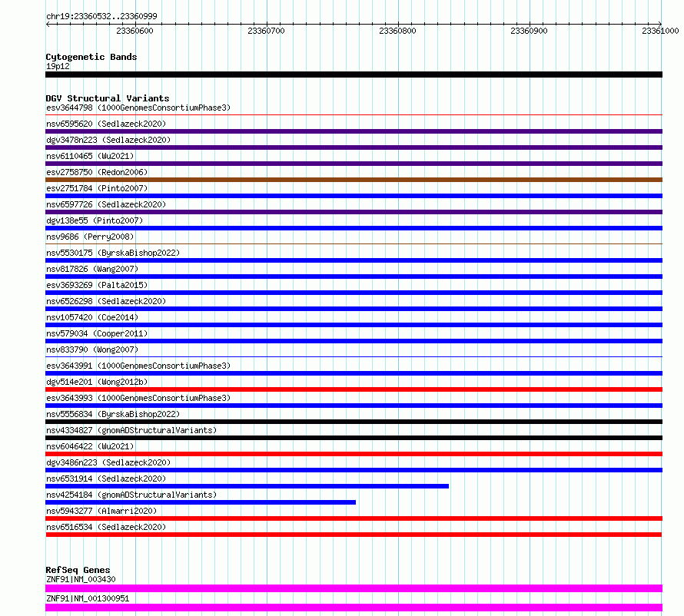Click the dgv3486n223 Sedlazeck2020 label

point(108,462)
